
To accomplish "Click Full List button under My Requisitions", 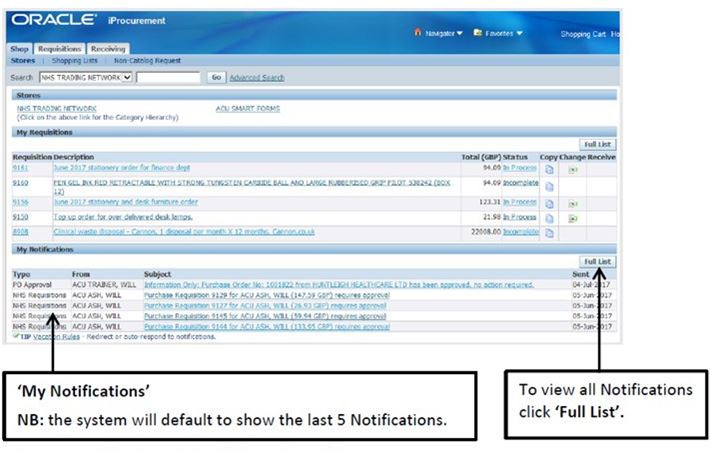I will click(598, 144).
